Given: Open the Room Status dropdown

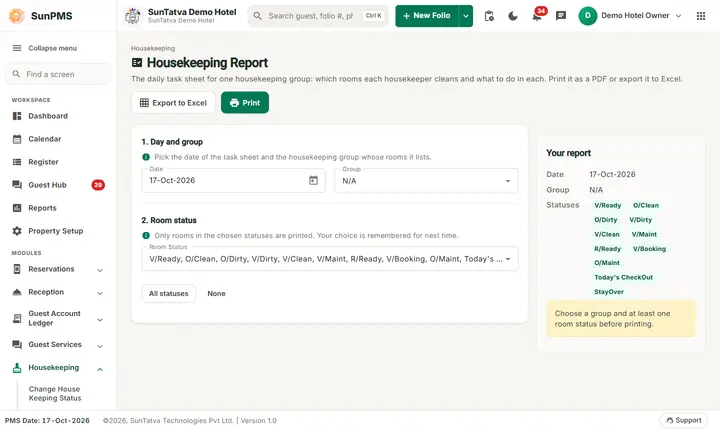Looking at the screenshot, I should point(330,259).
